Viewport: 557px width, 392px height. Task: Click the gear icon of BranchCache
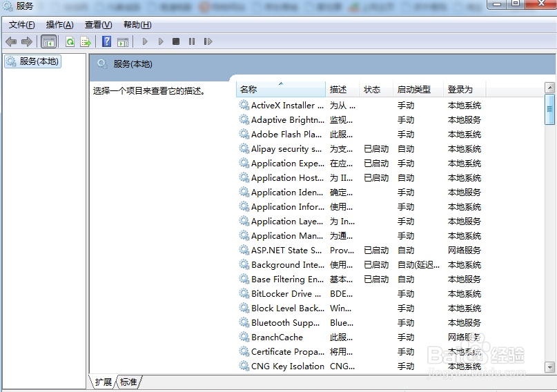click(244, 337)
